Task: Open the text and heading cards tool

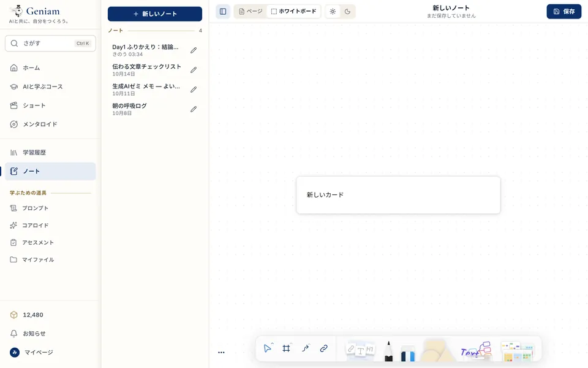Action: (360, 350)
